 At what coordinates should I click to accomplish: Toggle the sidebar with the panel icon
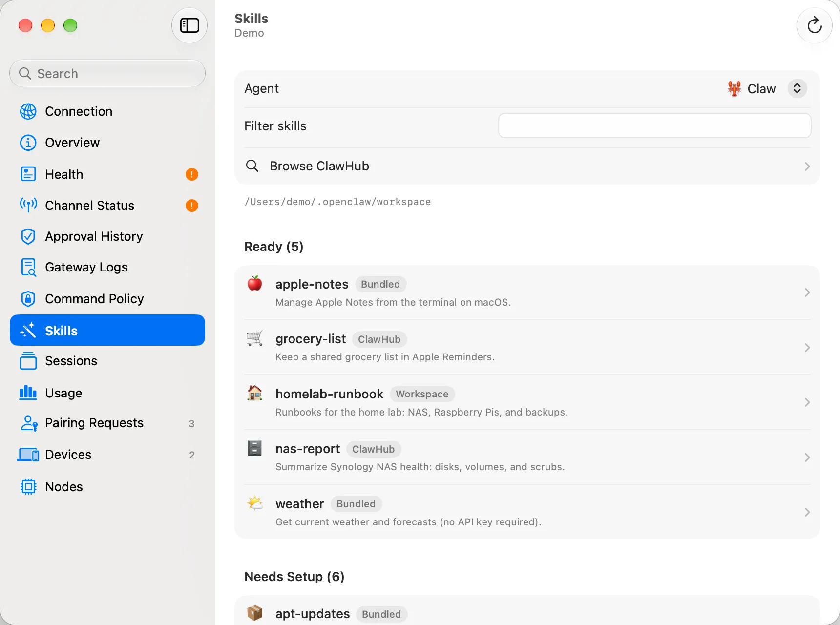point(189,25)
